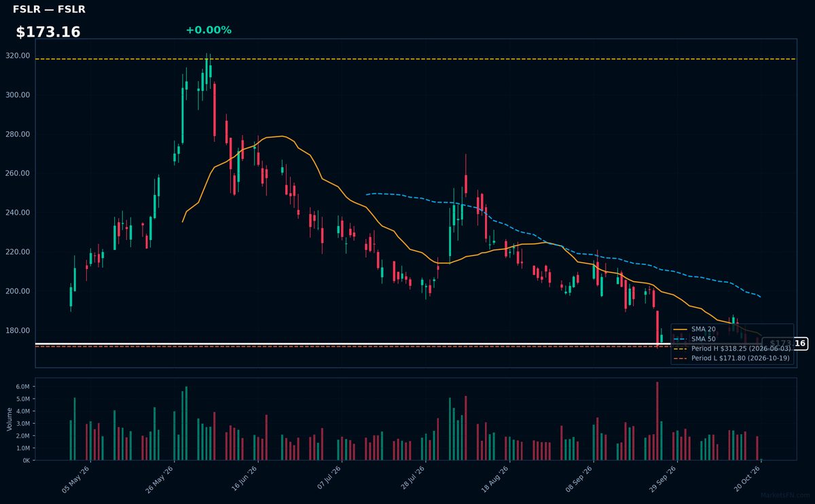
Task: Click the SMA 20 legend entry
Action: [695, 329]
